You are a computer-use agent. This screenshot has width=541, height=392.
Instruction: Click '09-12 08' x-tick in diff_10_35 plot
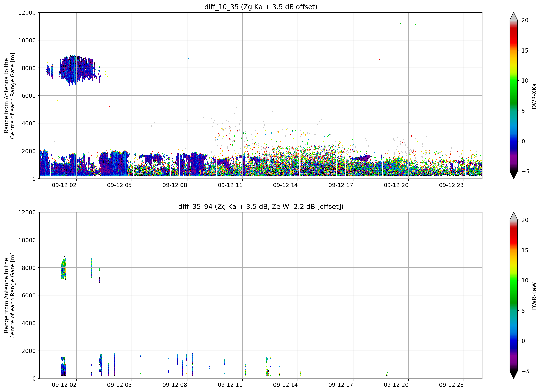pyautogui.click(x=175, y=185)
